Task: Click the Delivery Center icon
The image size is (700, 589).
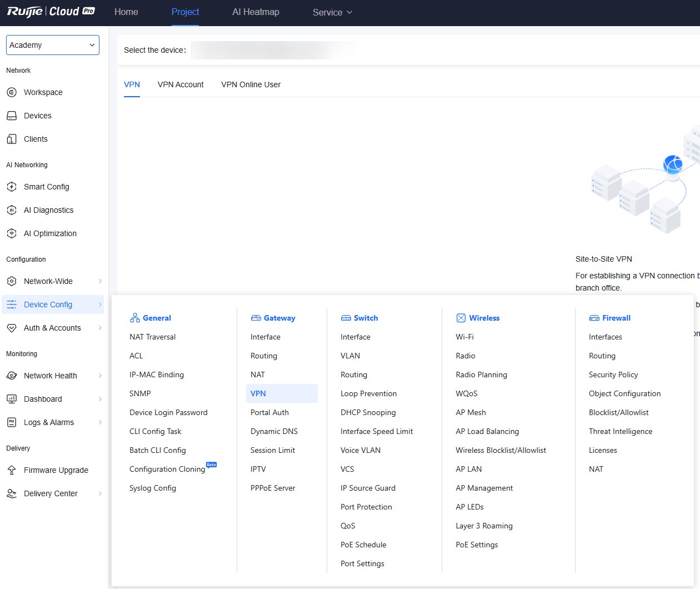Action: pyautogui.click(x=12, y=493)
